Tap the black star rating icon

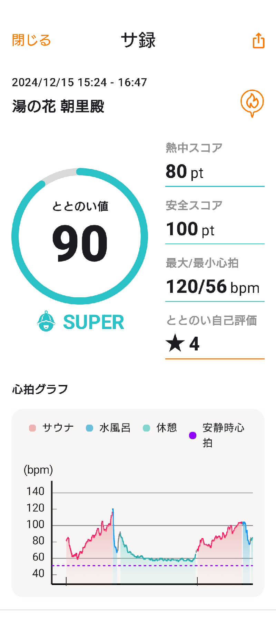(x=175, y=343)
